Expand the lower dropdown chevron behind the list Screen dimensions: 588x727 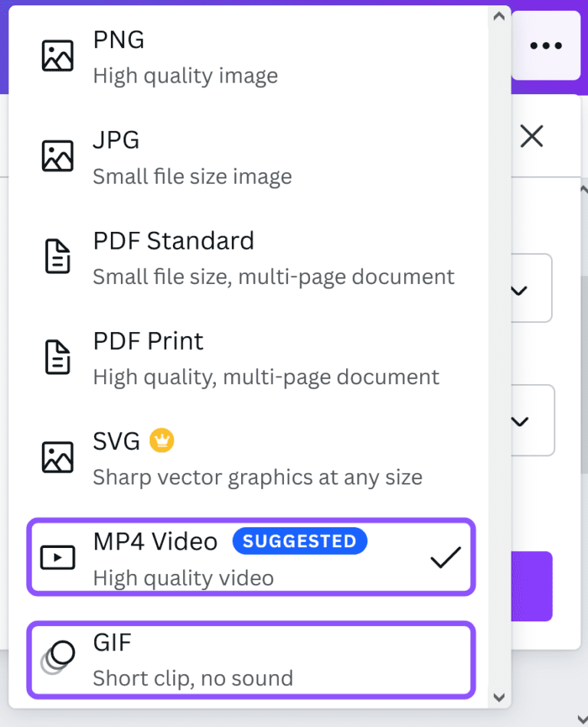pyautogui.click(x=519, y=422)
